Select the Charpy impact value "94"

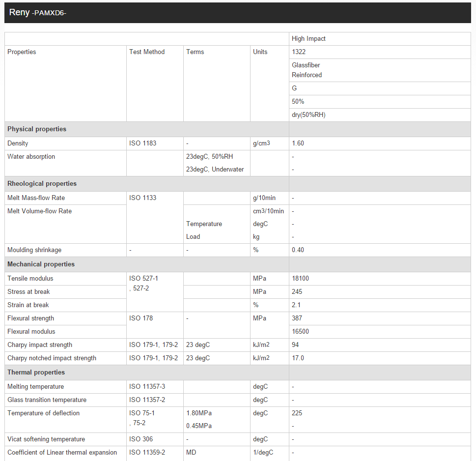click(295, 345)
